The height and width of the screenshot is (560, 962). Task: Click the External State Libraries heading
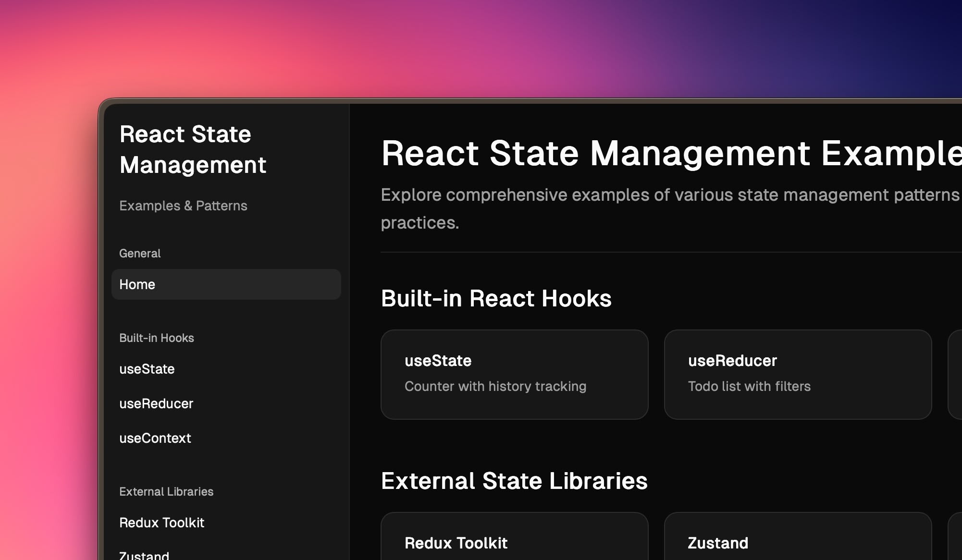(x=514, y=481)
